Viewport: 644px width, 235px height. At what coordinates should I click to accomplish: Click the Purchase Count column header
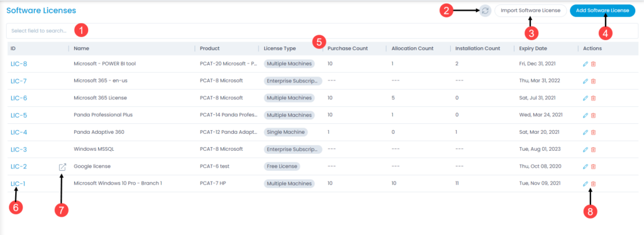(347, 48)
